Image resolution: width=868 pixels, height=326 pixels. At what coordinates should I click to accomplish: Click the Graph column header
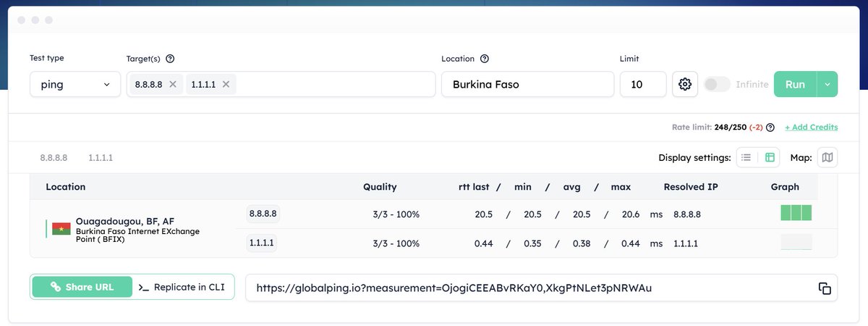[x=785, y=187]
